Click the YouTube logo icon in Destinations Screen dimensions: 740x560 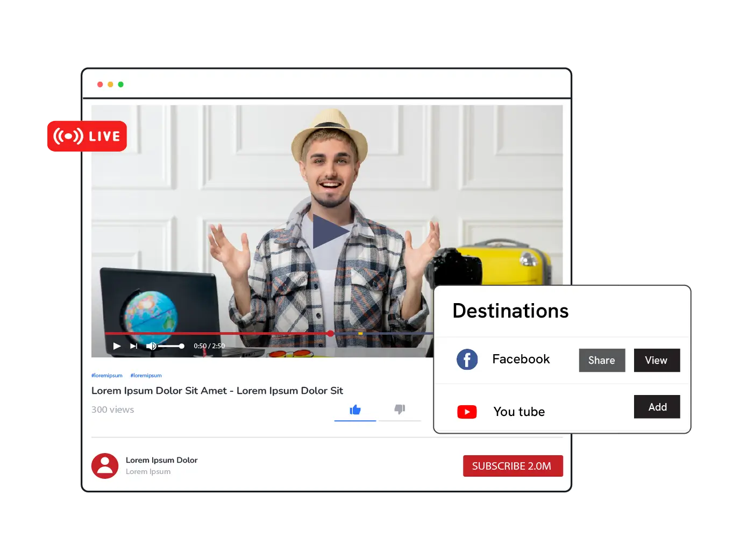467,412
